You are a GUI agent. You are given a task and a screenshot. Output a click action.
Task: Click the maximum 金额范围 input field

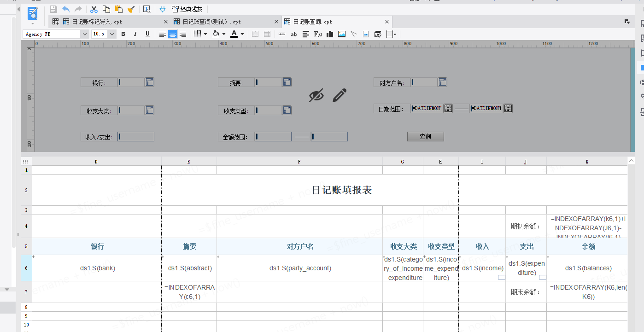pos(329,137)
